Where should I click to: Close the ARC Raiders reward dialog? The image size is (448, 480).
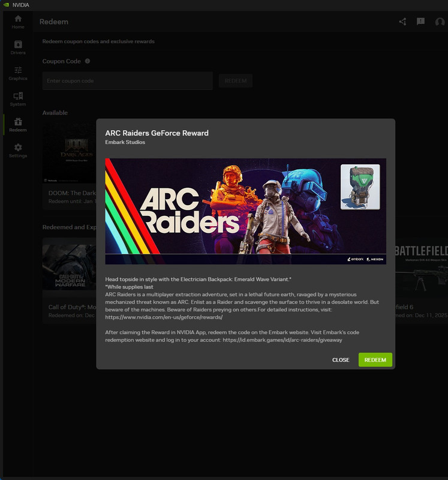point(341,359)
